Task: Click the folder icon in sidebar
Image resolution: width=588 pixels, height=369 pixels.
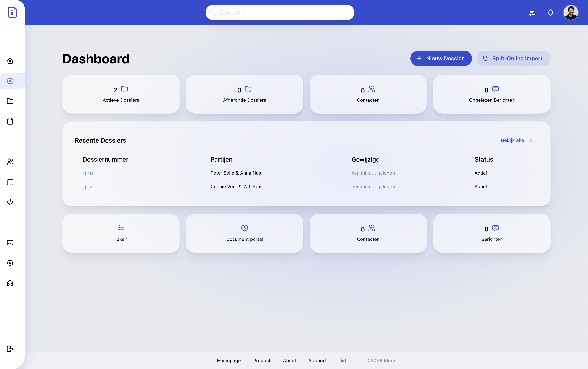Action: pos(10,101)
